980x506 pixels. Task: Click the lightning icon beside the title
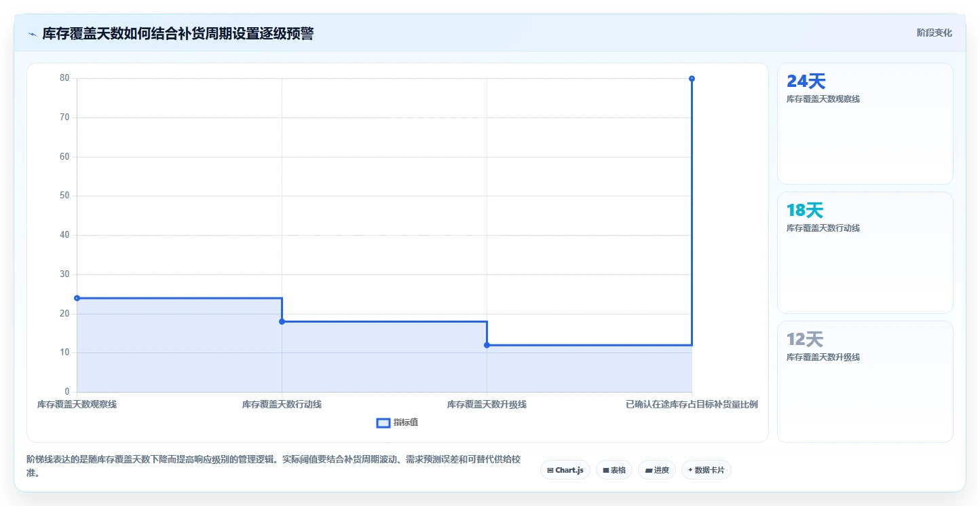pyautogui.click(x=32, y=34)
